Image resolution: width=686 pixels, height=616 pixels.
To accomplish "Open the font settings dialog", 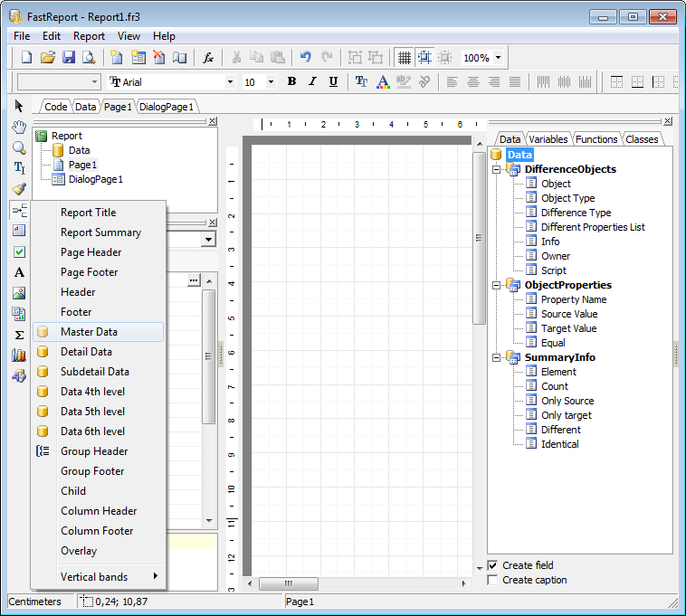I will pos(361,81).
